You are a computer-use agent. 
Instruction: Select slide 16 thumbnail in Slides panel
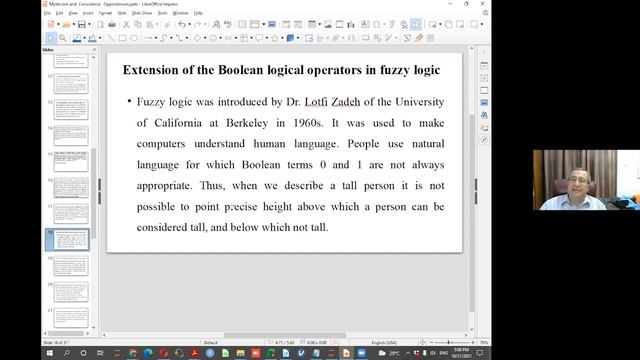click(x=71, y=187)
